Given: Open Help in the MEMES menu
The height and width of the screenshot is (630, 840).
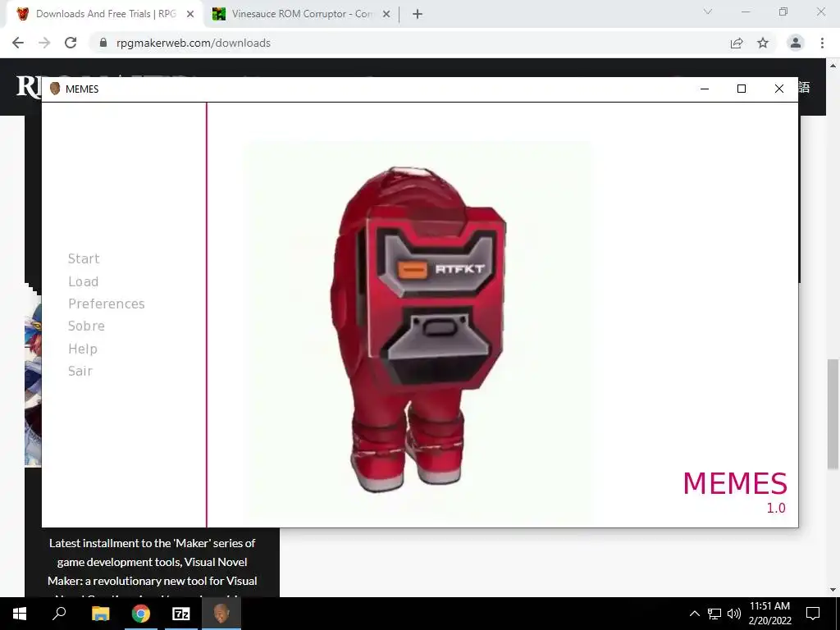Looking at the screenshot, I should click(x=83, y=349).
